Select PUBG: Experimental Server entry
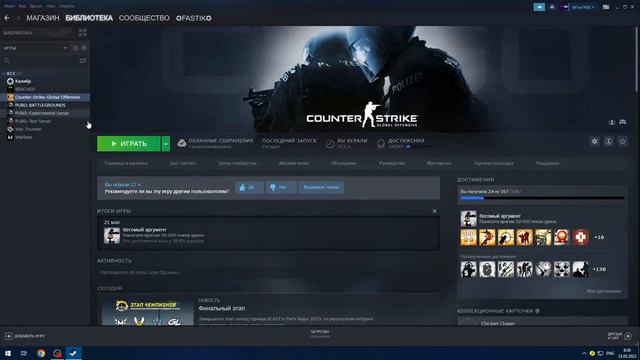The height and width of the screenshot is (360, 640). (42, 113)
